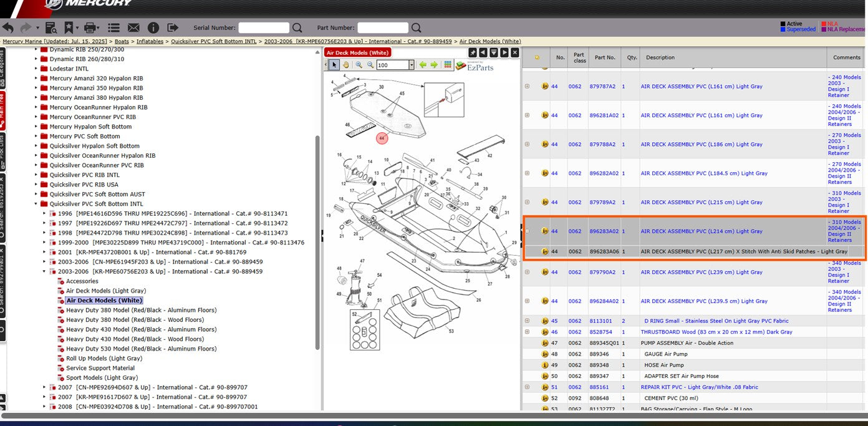This screenshot has height=426, width=868.
Task: Open dropdown arrow beside the redo button
Action: [x=37, y=28]
